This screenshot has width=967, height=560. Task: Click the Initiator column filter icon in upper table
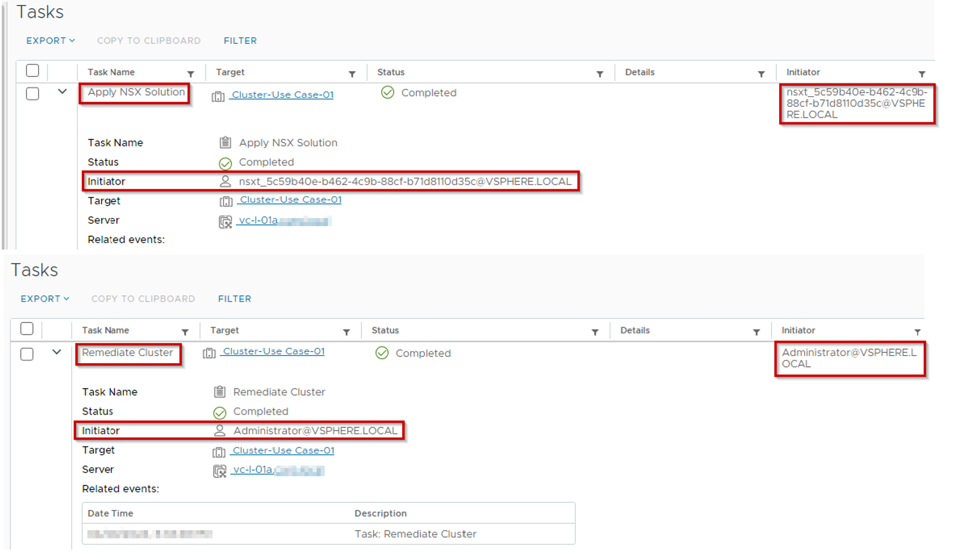(x=922, y=74)
